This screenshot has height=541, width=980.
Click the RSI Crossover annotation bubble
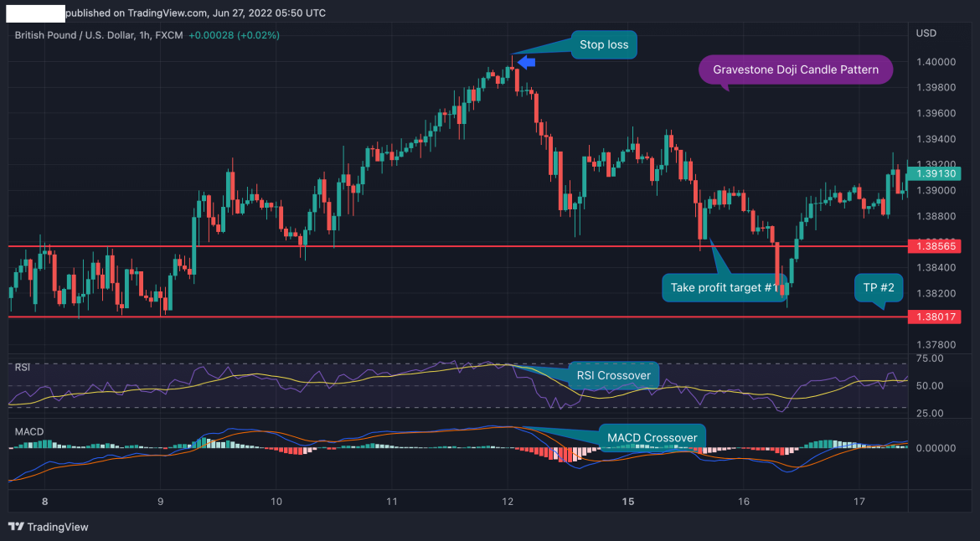pos(613,375)
